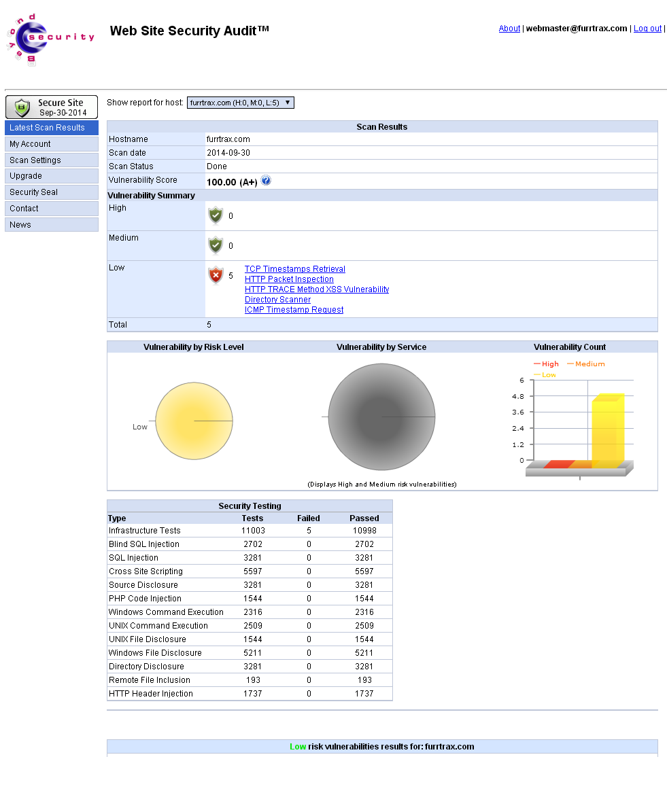
Task: Click the yellow bar in Vulnerability Count
Action: coord(607,431)
